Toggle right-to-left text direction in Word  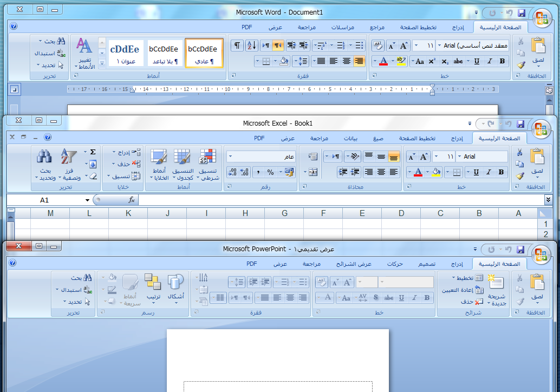pos(277,45)
